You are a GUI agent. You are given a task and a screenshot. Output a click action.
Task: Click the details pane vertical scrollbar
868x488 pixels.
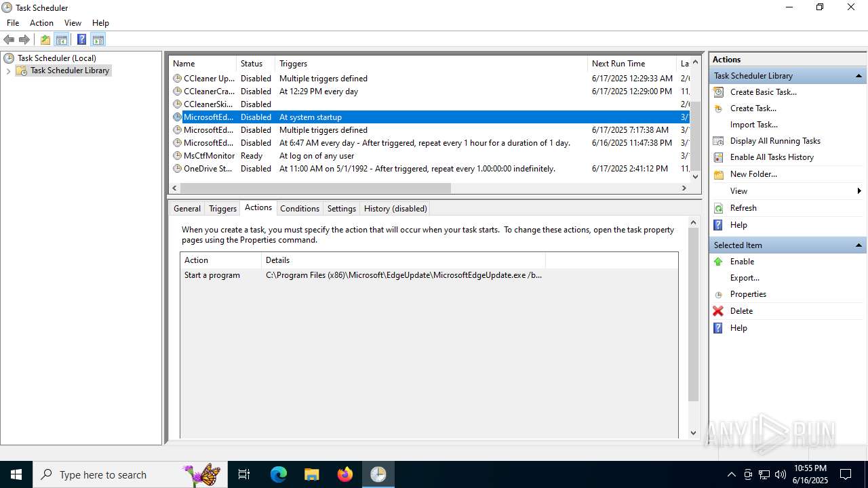[693, 314]
